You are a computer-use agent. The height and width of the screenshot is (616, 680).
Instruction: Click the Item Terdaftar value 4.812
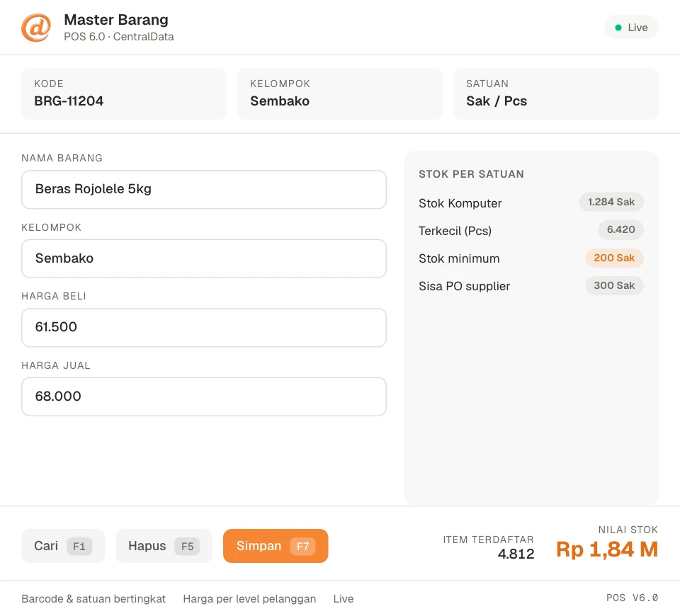(516, 554)
